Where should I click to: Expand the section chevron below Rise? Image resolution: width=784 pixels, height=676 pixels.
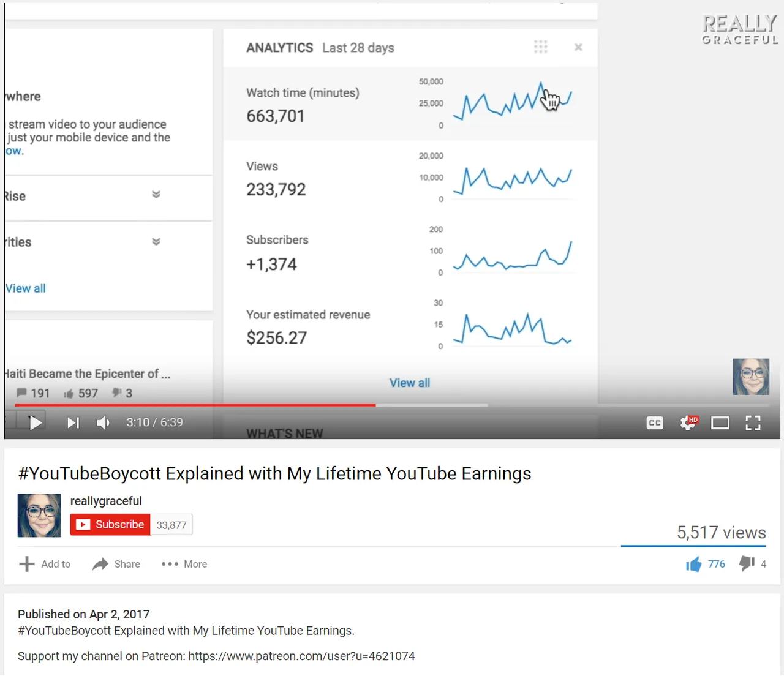[x=156, y=241]
